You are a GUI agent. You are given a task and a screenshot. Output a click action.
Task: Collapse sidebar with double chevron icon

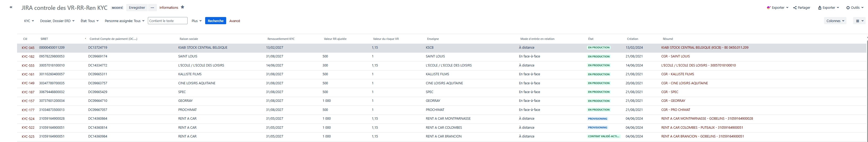(11, 7)
